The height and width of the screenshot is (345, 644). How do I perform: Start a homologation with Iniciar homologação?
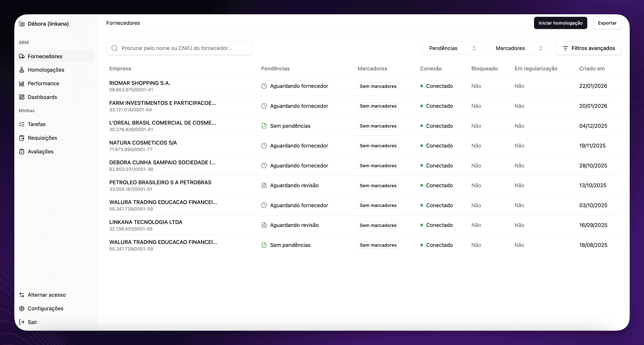pos(560,23)
